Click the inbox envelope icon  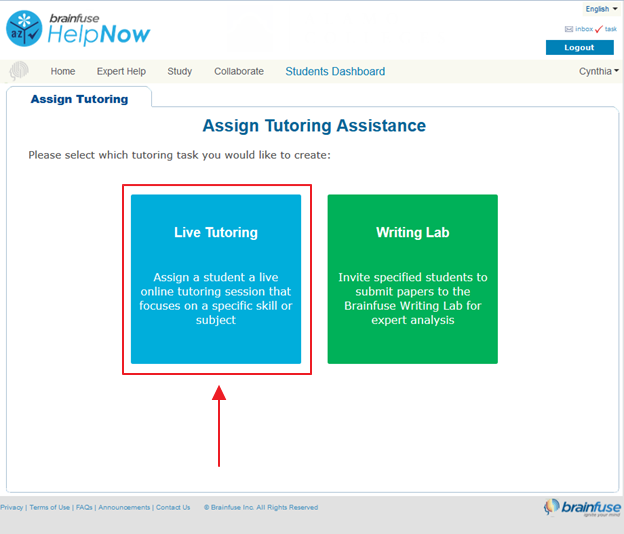[569, 29]
